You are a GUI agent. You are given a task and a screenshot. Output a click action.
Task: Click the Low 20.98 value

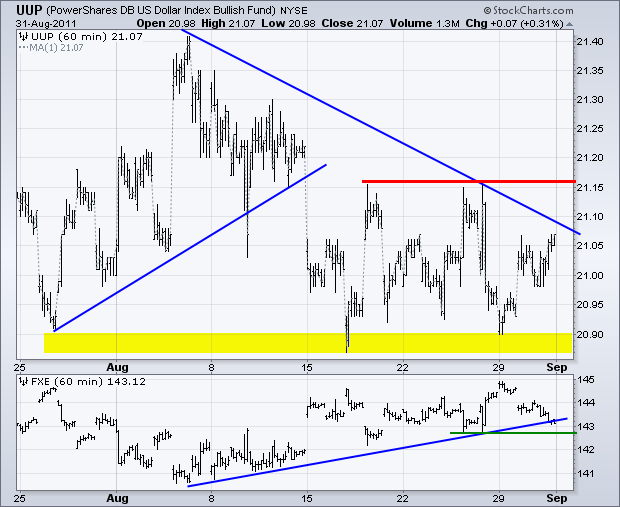coord(288,23)
